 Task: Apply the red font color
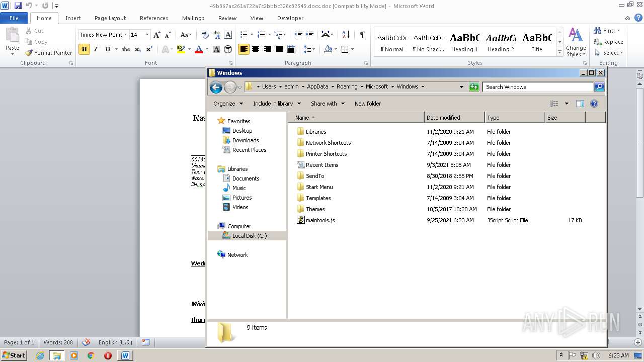(x=199, y=49)
